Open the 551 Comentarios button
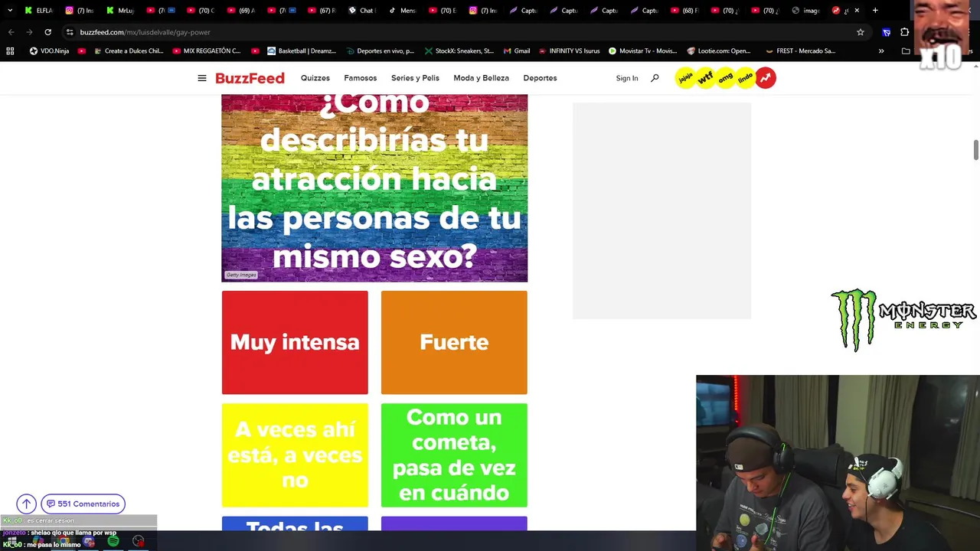 click(x=83, y=504)
